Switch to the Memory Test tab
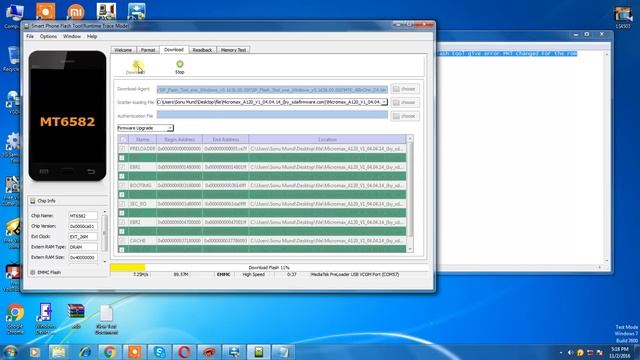Viewport: 640px width, 360px height. pyautogui.click(x=233, y=50)
